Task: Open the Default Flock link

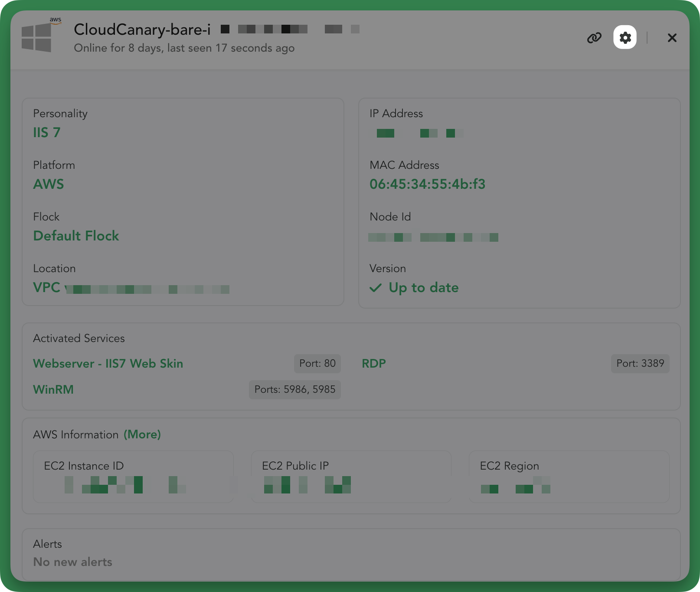Action: [76, 236]
